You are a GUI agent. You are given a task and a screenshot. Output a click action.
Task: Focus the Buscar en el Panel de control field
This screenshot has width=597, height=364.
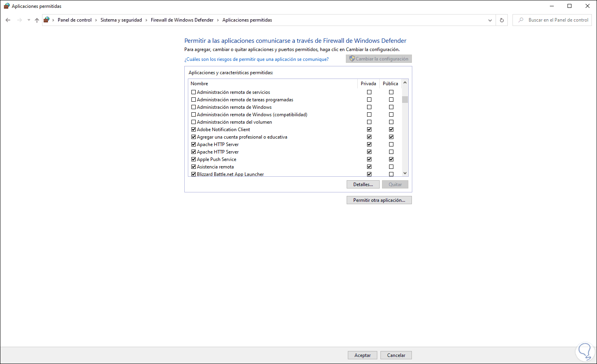pos(552,20)
